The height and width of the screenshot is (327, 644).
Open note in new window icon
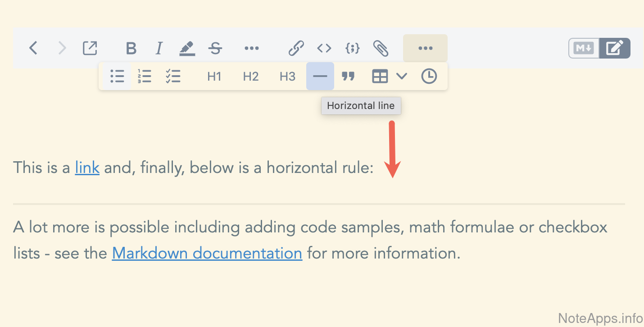pos(90,48)
